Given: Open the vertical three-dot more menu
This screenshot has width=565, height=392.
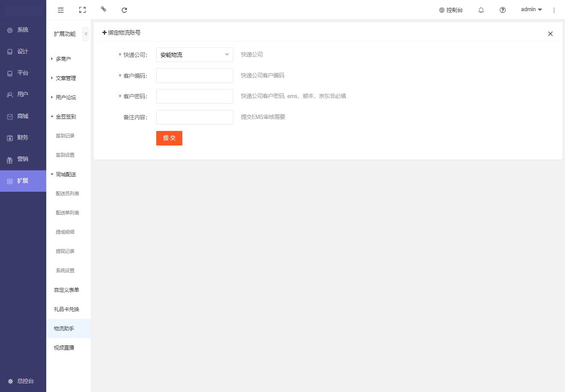Looking at the screenshot, I should (554, 10).
